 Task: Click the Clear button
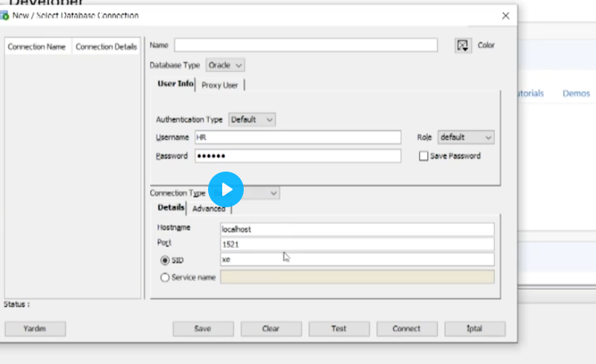pos(271,328)
